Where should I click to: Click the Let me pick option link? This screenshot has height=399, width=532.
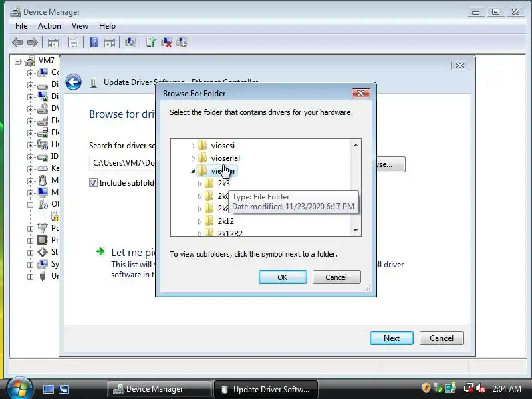pyautogui.click(x=133, y=253)
